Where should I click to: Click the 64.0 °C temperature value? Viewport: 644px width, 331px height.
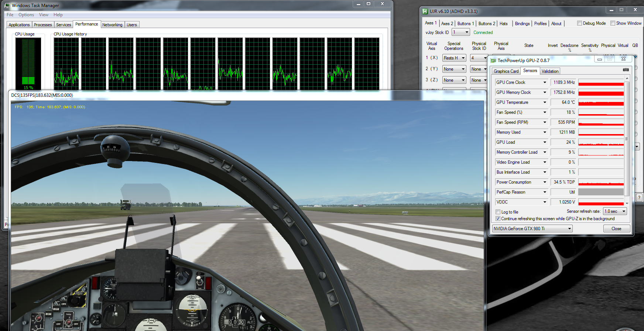pyautogui.click(x=563, y=102)
